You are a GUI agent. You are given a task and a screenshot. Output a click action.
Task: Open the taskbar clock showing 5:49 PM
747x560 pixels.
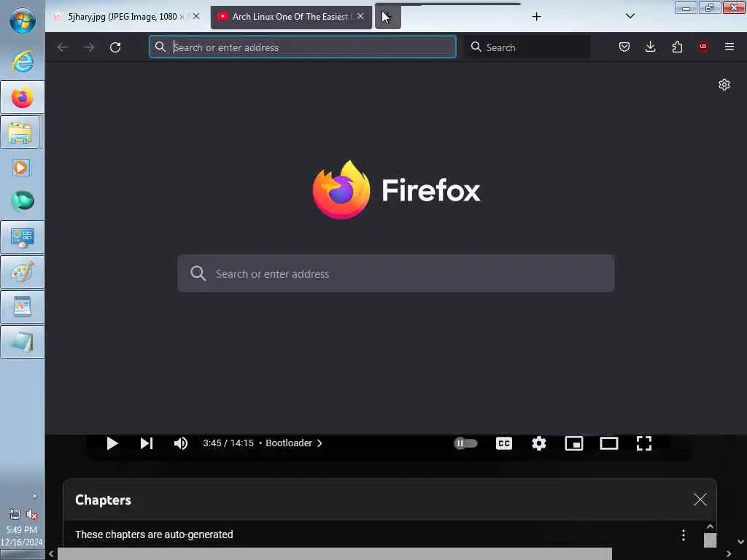click(x=22, y=536)
